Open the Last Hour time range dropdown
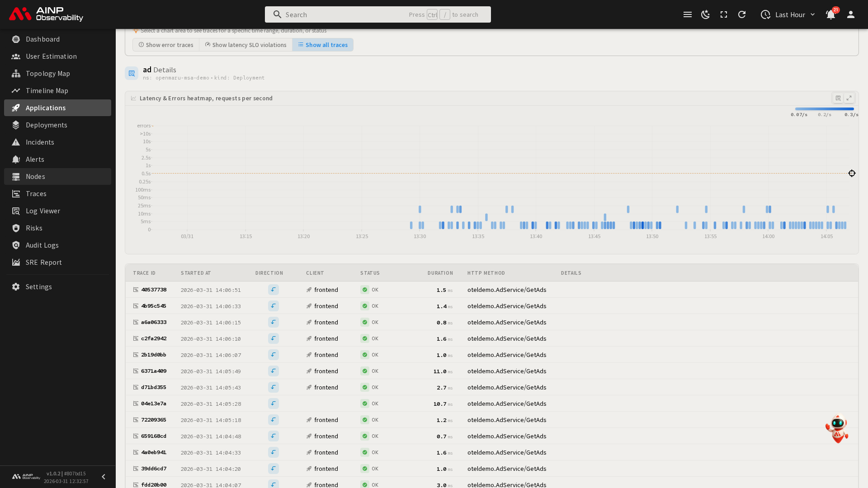Screen dimensions: 868x488 coord(788,14)
